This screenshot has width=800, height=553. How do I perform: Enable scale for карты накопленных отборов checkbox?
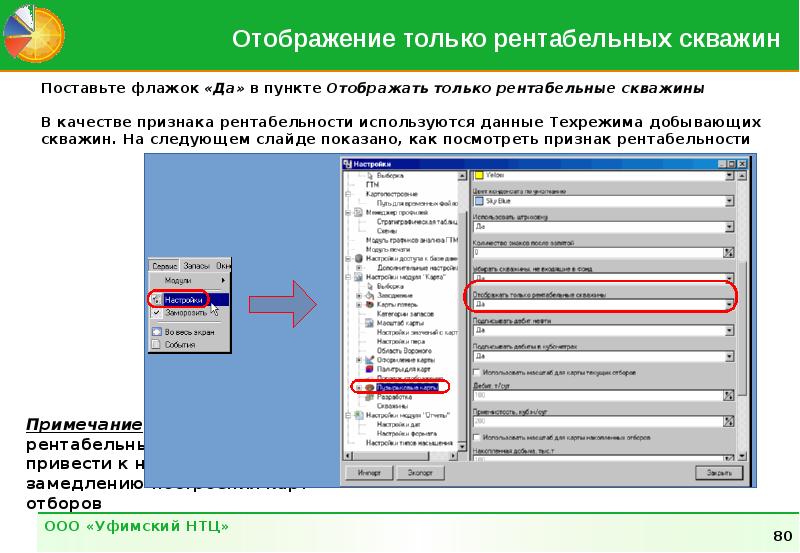point(477,438)
